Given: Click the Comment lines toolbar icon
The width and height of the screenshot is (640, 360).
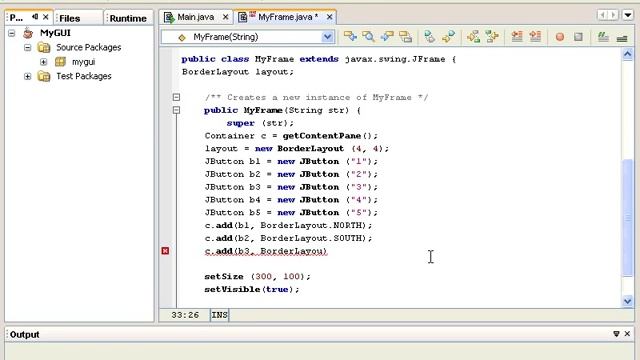Looking at the screenshot, I should (x=603, y=37).
